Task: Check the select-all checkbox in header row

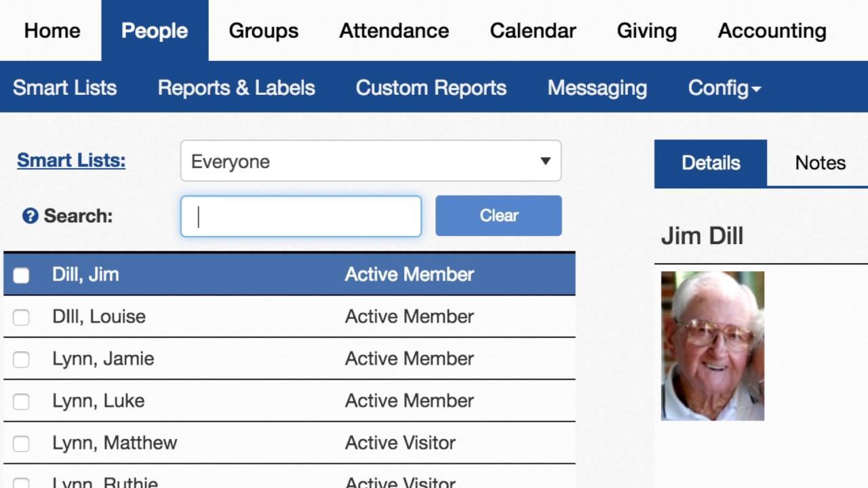Action: 21,275
